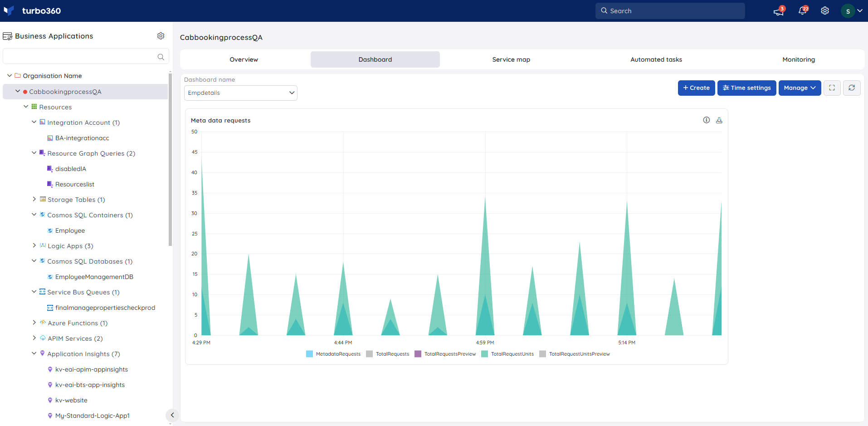Click the BA-integrationacc resource icon
868x426 pixels.
[x=50, y=138]
